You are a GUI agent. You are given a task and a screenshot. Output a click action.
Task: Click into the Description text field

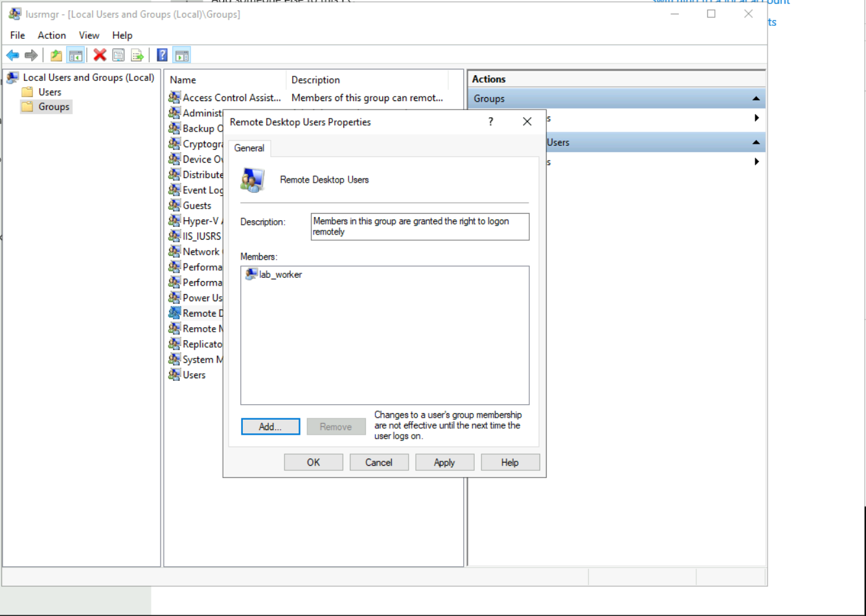tap(420, 227)
